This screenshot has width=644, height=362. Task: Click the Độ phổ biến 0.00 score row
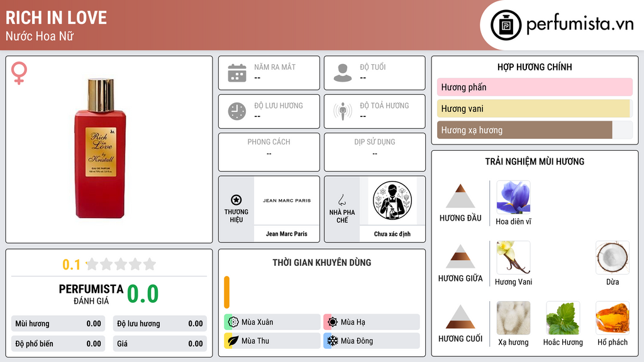(58, 344)
